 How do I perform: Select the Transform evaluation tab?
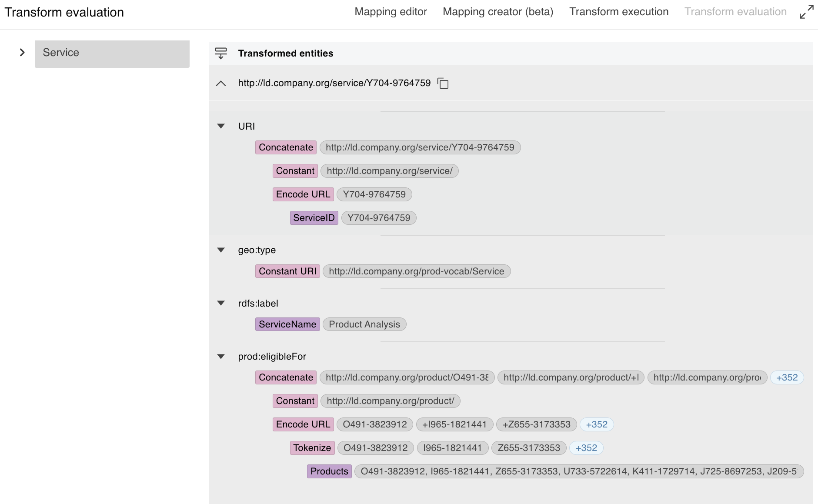click(735, 12)
